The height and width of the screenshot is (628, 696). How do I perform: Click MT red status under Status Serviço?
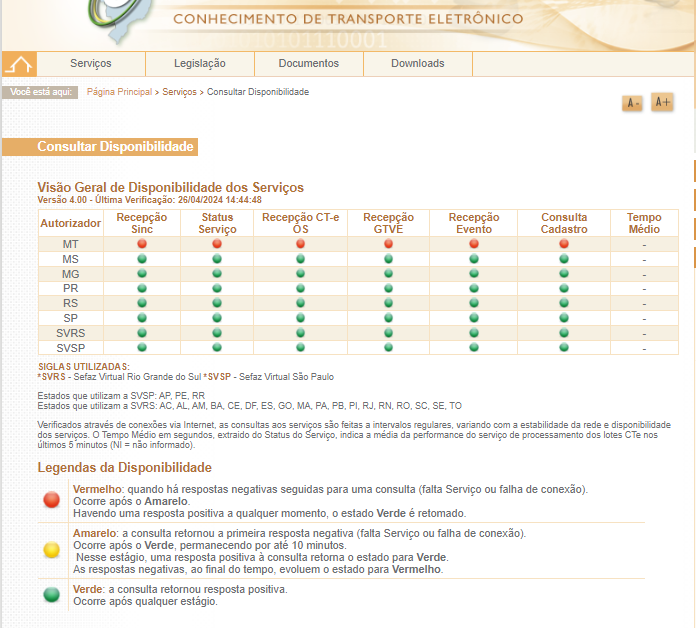point(217,244)
